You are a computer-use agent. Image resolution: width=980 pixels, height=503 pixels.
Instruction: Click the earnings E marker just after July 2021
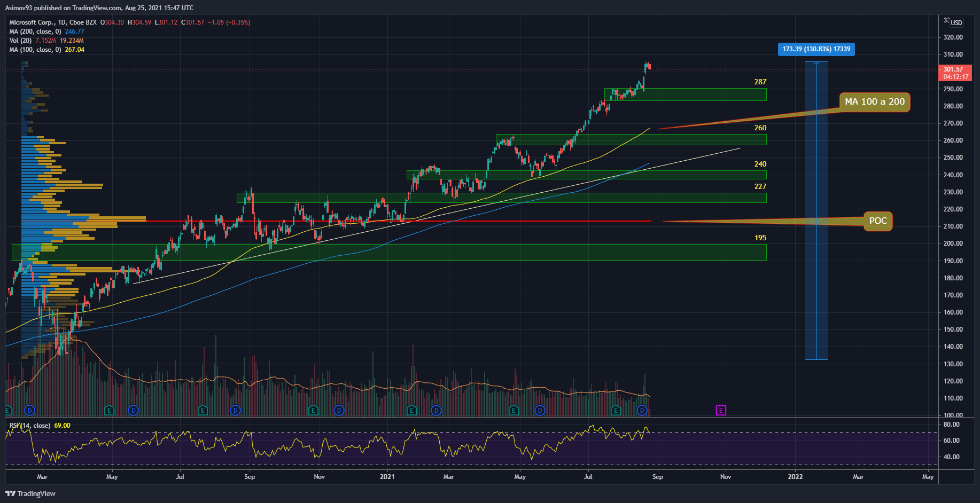pos(616,410)
